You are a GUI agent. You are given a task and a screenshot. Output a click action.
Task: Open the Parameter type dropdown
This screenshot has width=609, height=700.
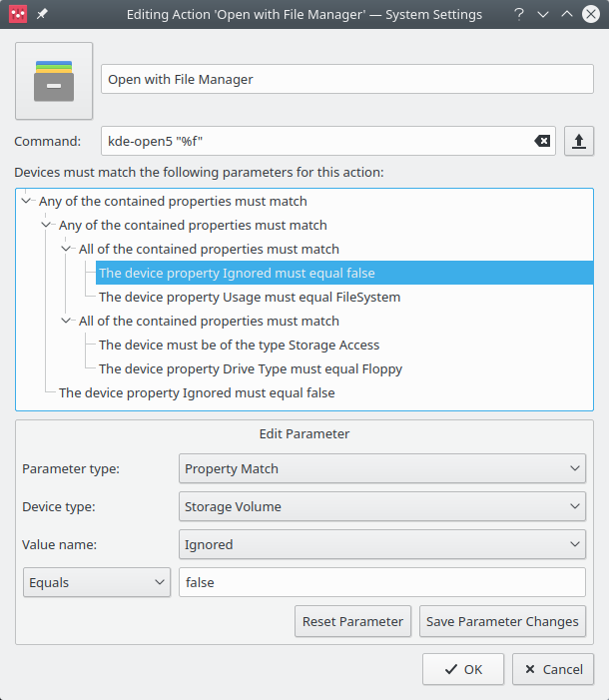pos(381,468)
